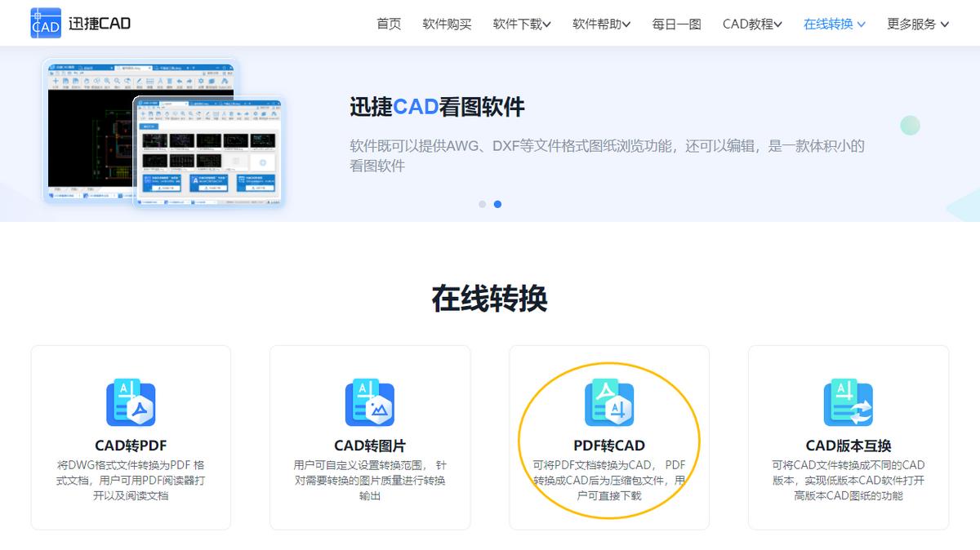Image resolution: width=980 pixels, height=550 pixels.
Task: Switch to the 首页 menu item
Action: coord(387,24)
